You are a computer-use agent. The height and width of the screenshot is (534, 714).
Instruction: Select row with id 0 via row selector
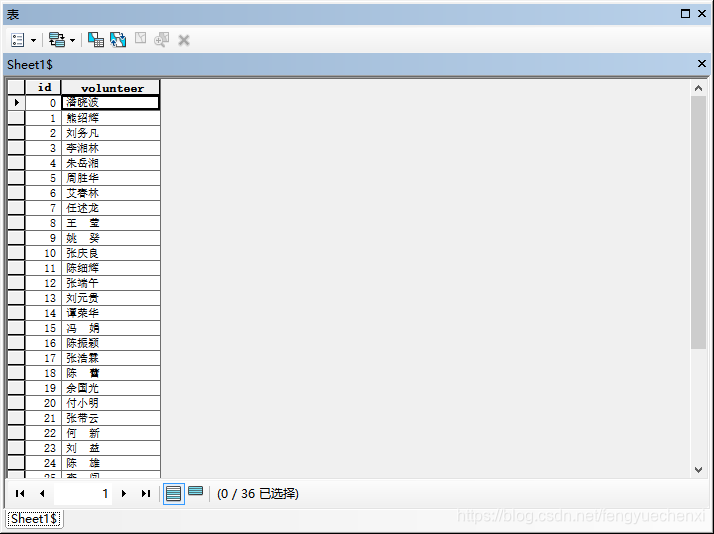[16, 103]
